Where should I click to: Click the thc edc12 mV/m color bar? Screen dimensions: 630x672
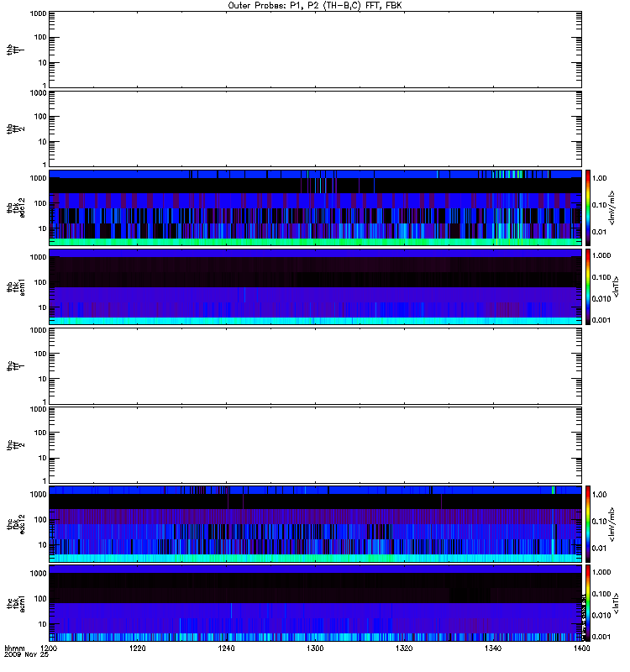click(587, 523)
